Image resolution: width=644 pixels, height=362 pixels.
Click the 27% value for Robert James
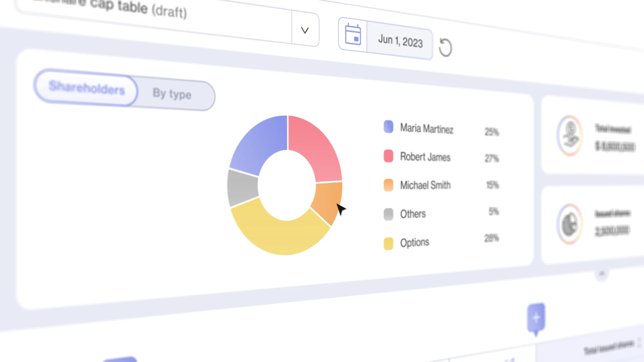(492, 158)
